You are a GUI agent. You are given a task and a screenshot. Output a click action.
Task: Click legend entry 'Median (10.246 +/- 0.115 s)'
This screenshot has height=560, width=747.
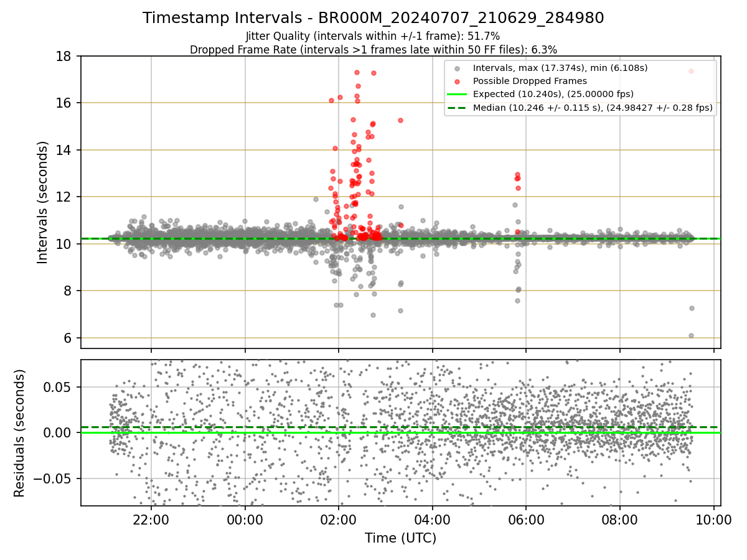pyautogui.click(x=593, y=108)
